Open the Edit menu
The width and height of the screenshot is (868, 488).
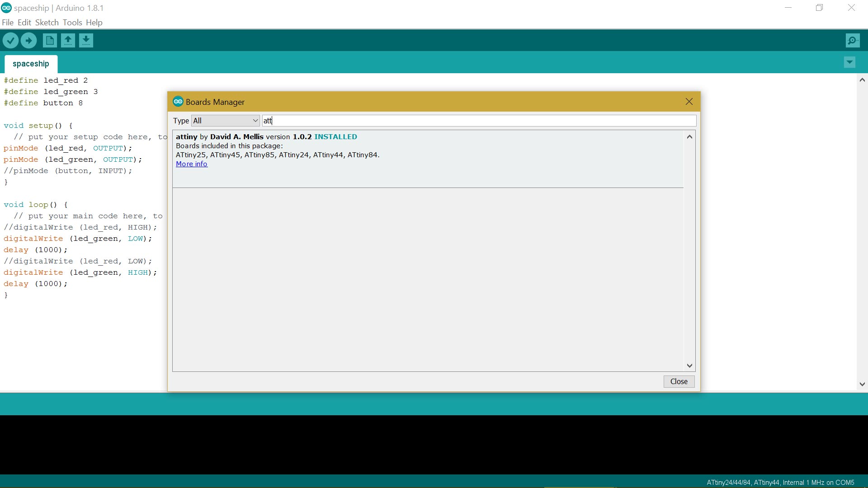pos(24,23)
